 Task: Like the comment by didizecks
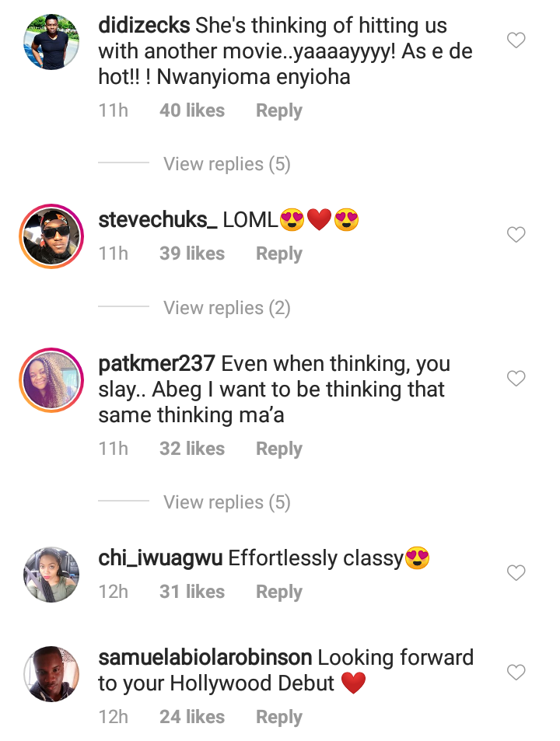[516, 40]
